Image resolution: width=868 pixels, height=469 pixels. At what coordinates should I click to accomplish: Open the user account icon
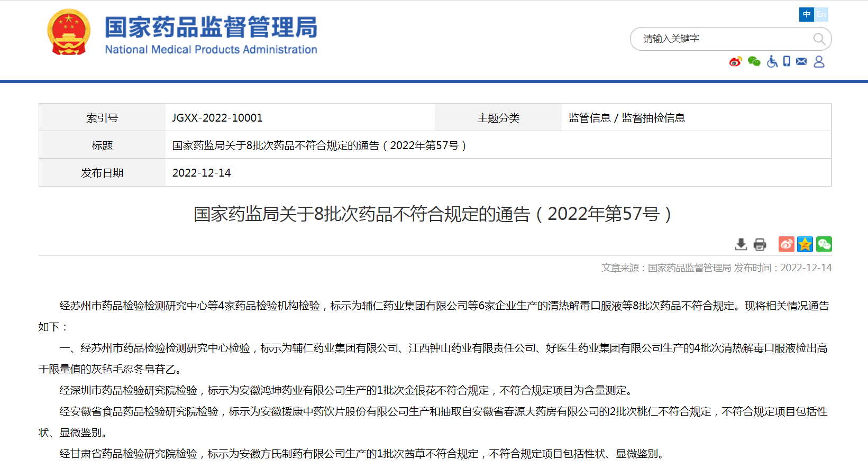coord(819,62)
